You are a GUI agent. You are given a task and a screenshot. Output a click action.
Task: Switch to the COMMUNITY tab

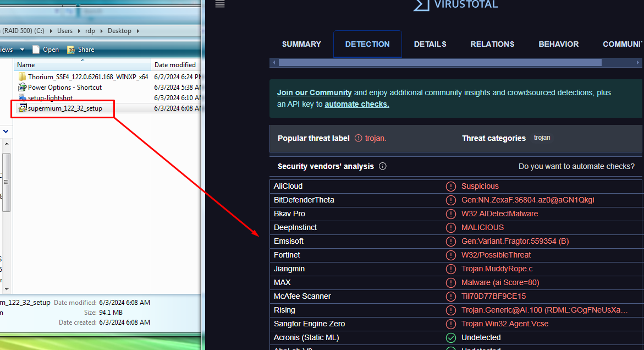(x=622, y=44)
